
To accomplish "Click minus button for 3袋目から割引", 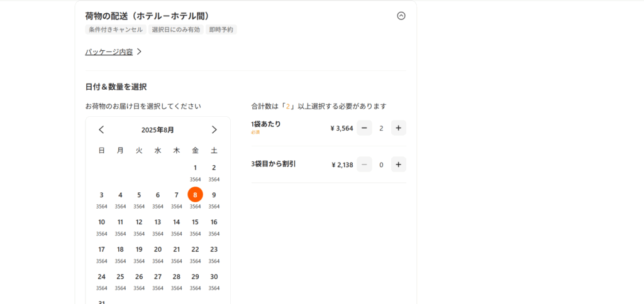I will [364, 165].
